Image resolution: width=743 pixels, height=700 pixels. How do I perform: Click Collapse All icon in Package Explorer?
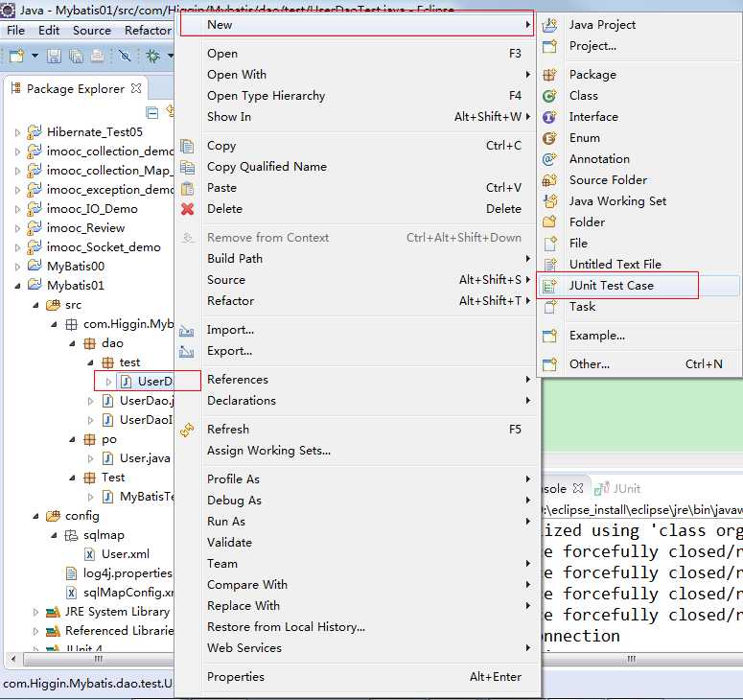(152, 113)
